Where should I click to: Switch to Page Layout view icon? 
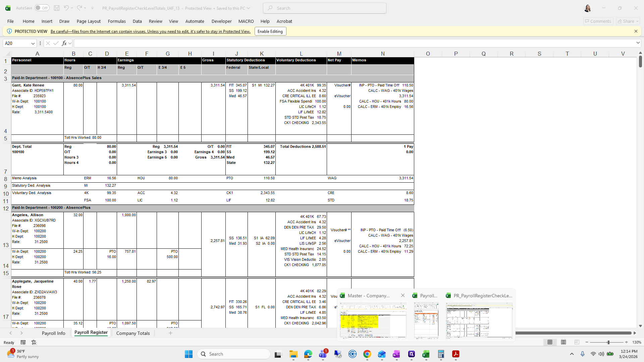pos(563,342)
